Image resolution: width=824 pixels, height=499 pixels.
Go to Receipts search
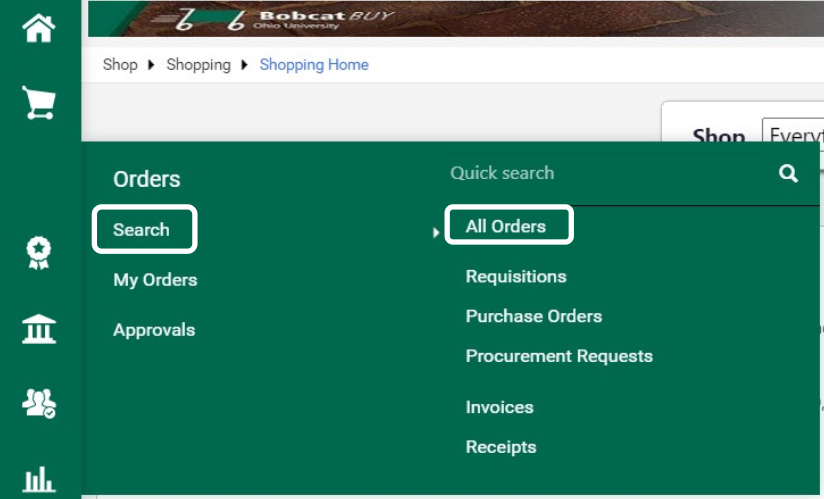tap(501, 447)
